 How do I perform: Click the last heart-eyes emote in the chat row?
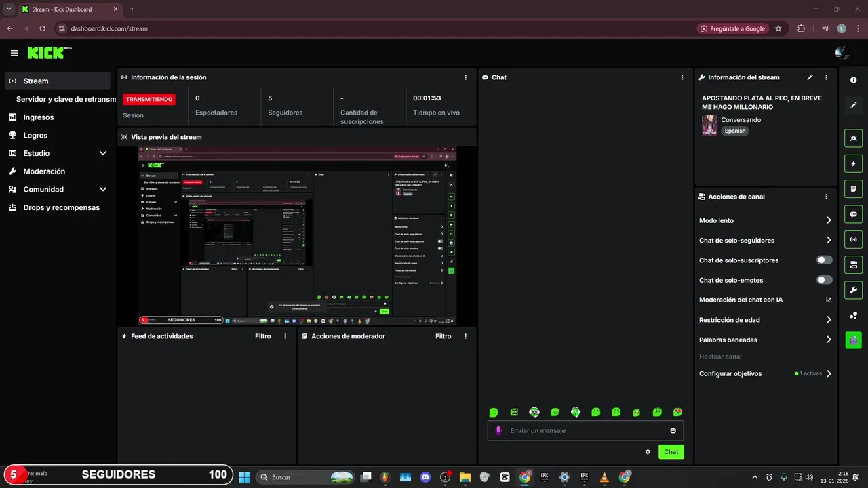(677, 412)
